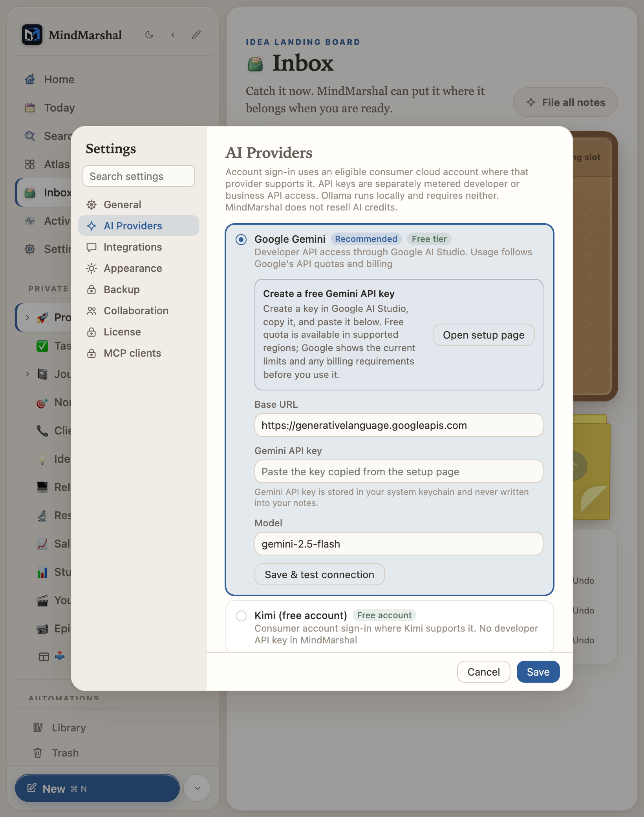
Task: Click File all notes button
Action: [x=565, y=103]
